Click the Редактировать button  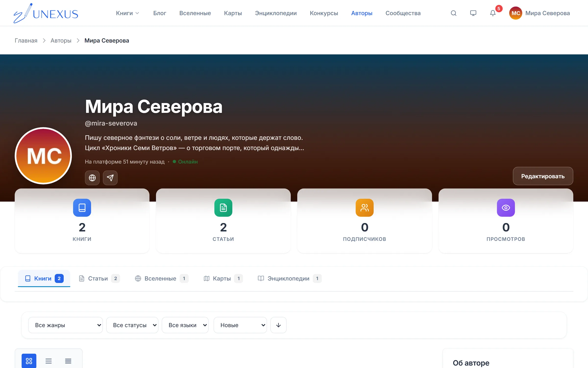pyautogui.click(x=543, y=176)
